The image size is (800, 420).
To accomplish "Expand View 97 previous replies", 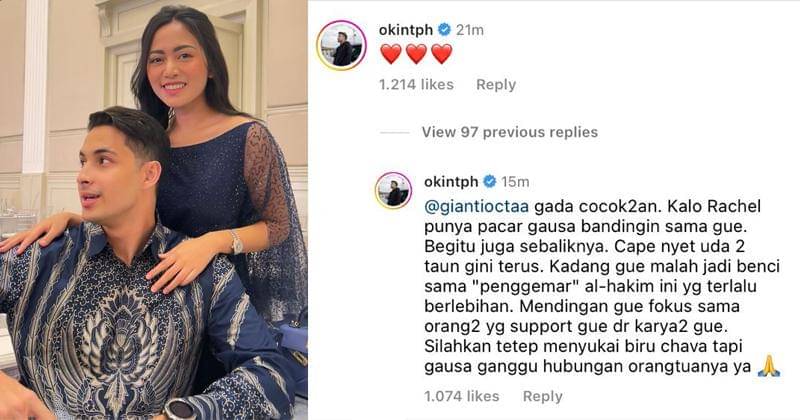I will 510,132.
